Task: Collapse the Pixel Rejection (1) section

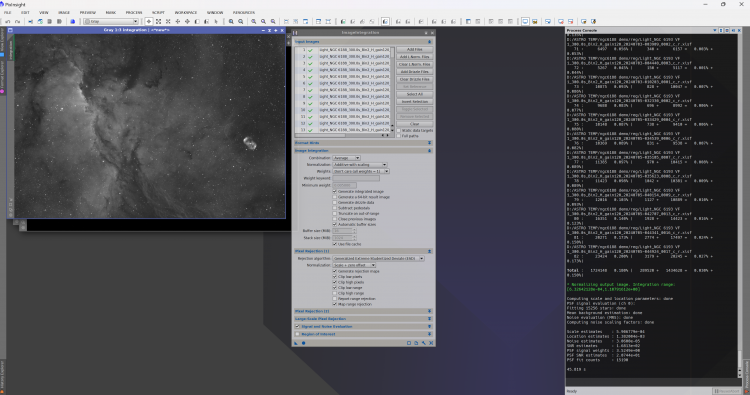Action: pos(429,251)
